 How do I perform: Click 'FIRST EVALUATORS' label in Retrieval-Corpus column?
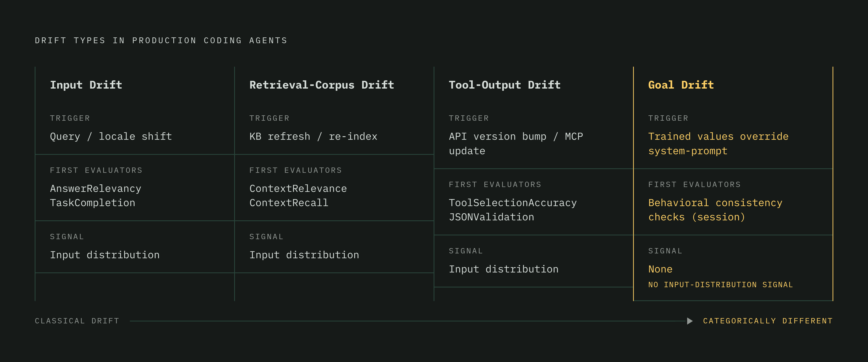(296, 170)
